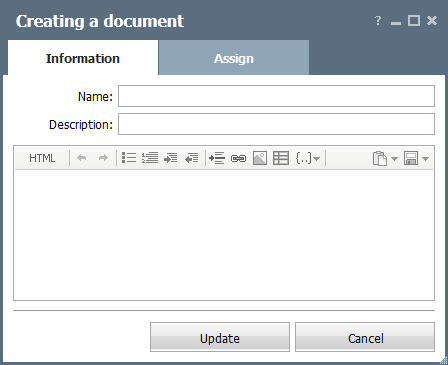Screen dimensions: 448x365
Task: Maximize the Creating a document dialog
Action: click(x=414, y=21)
